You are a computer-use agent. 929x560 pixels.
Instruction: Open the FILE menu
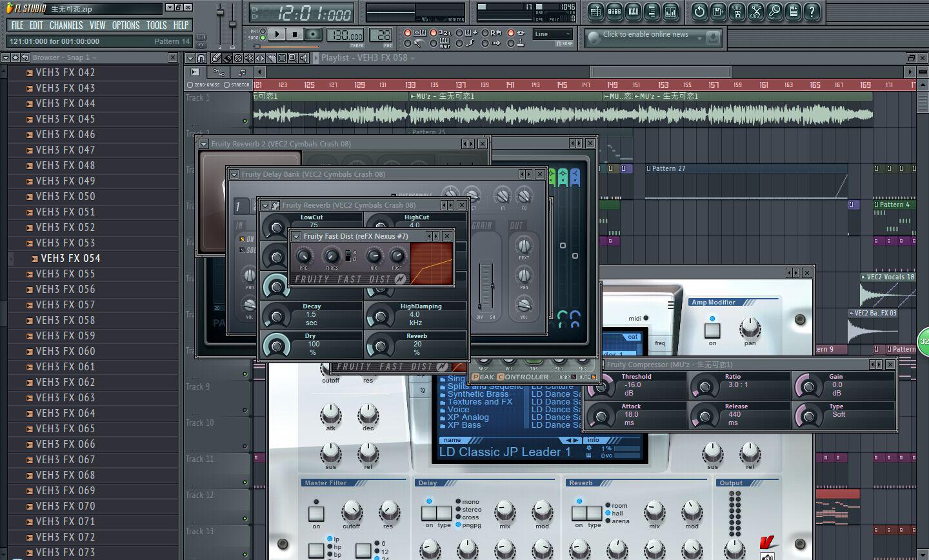(17, 25)
